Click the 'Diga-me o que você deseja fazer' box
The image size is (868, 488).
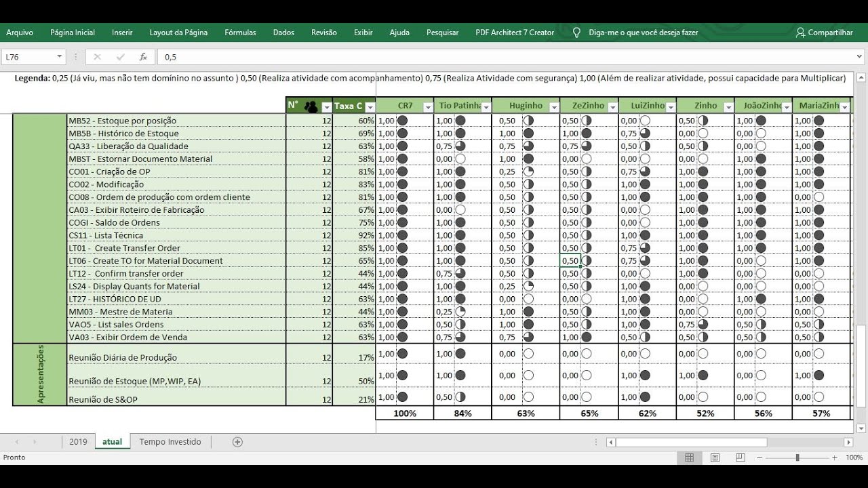(643, 33)
